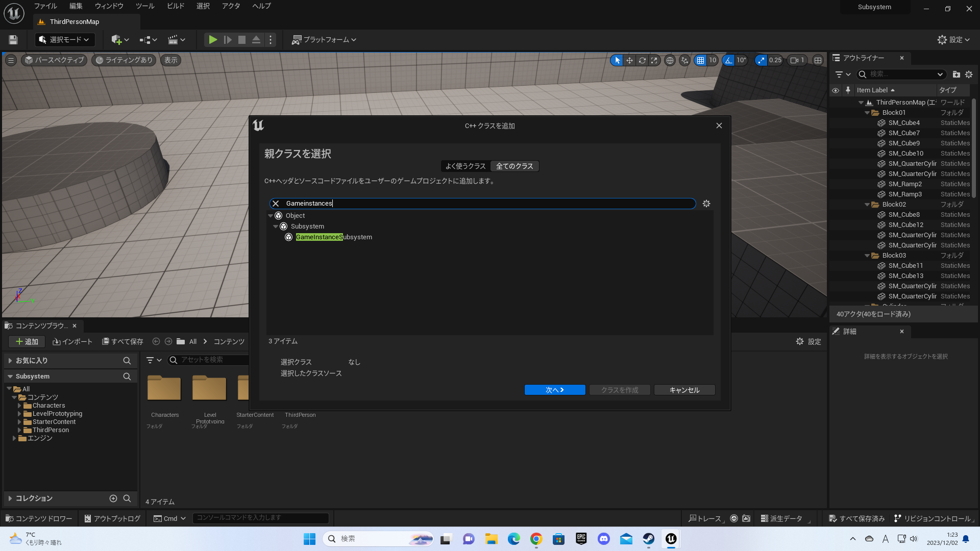
Task: Toggle grid snapping in viewport toolbar
Action: coord(700,60)
